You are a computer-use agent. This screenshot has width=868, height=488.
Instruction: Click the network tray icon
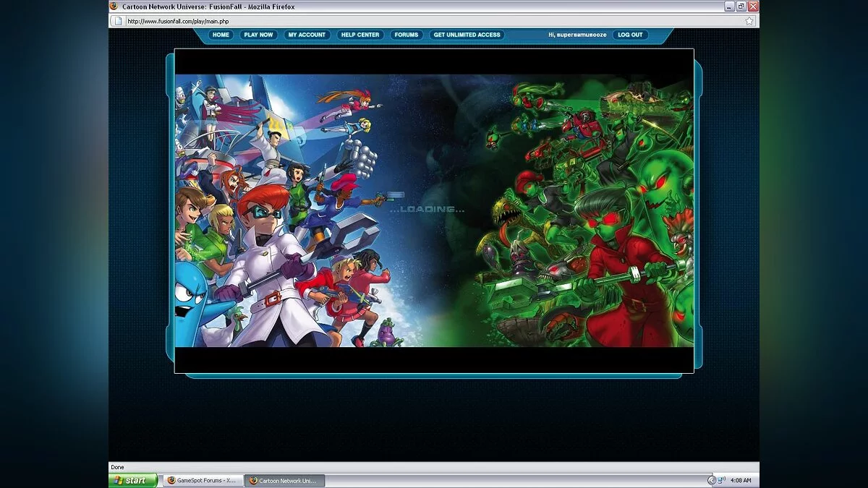click(x=722, y=480)
